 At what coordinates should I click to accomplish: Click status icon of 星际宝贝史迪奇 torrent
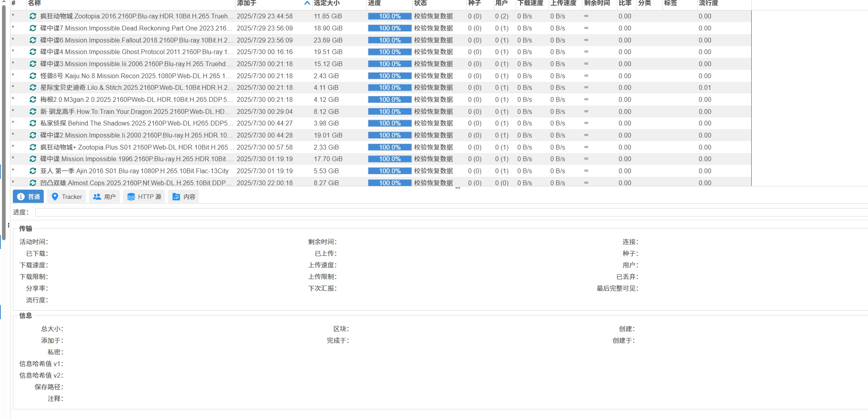[x=33, y=87]
